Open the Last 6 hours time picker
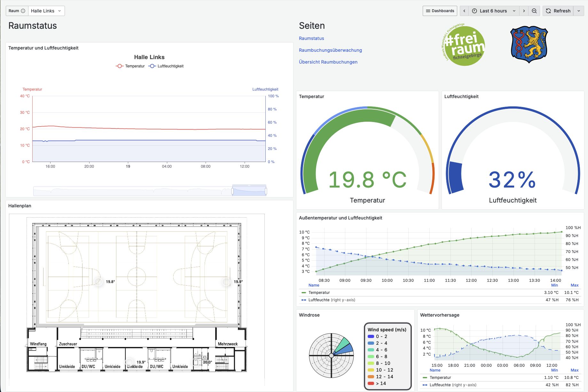 [494, 11]
